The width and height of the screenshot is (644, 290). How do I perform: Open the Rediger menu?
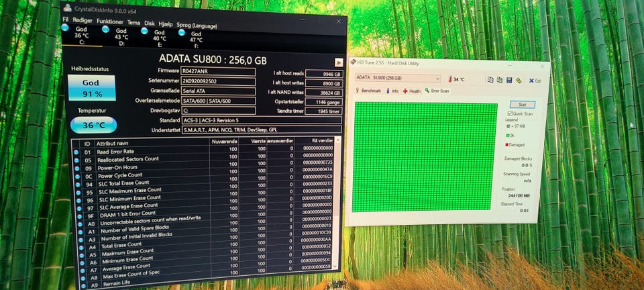coord(82,20)
